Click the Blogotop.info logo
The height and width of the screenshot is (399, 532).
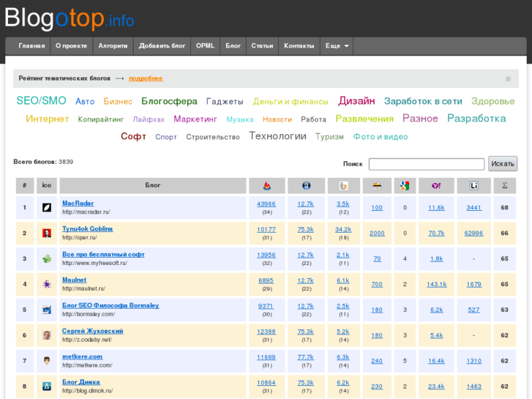coord(70,19)
